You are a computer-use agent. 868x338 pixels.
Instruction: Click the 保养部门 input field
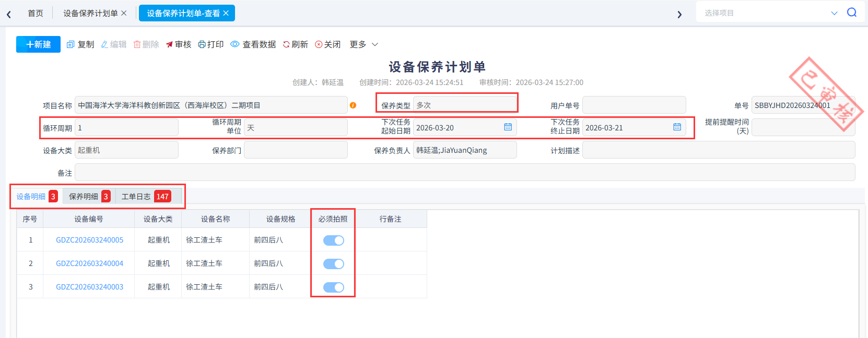pyautogui.click(x=296, y=150)
